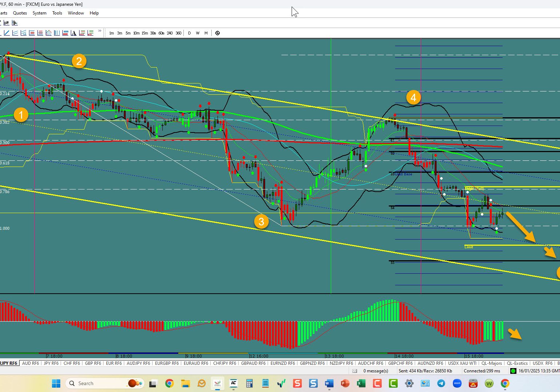Open the text annotation tool (A icon)
This screenshot has height=392, width=560.
pyautogui.click(x=74, y=33)
